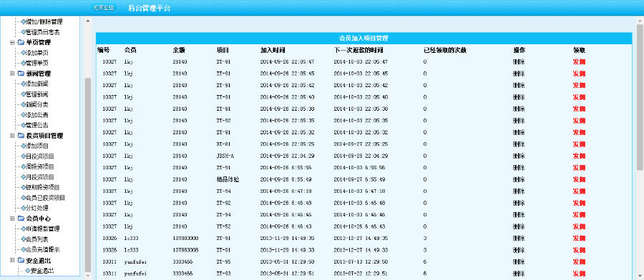Image resolution: width=644 pixels, height=280 pixels.
Task: Click 删除 for the JBSK-A row
Action: coord(519,156)
